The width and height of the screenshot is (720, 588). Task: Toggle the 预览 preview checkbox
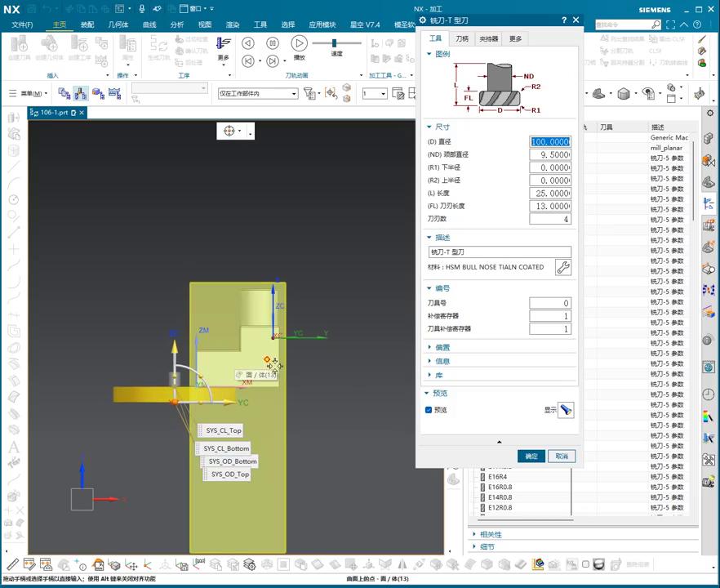click(x=429, y=410)
